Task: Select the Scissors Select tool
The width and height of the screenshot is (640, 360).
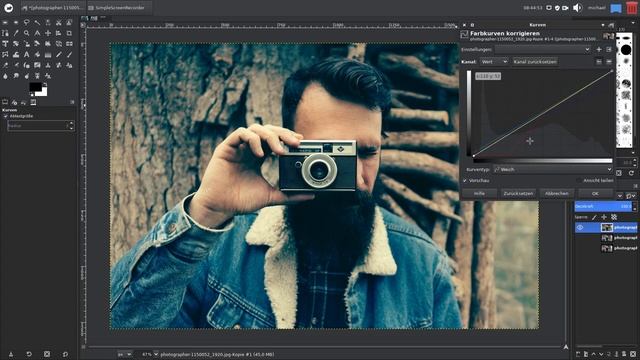Action: [58, 22]
